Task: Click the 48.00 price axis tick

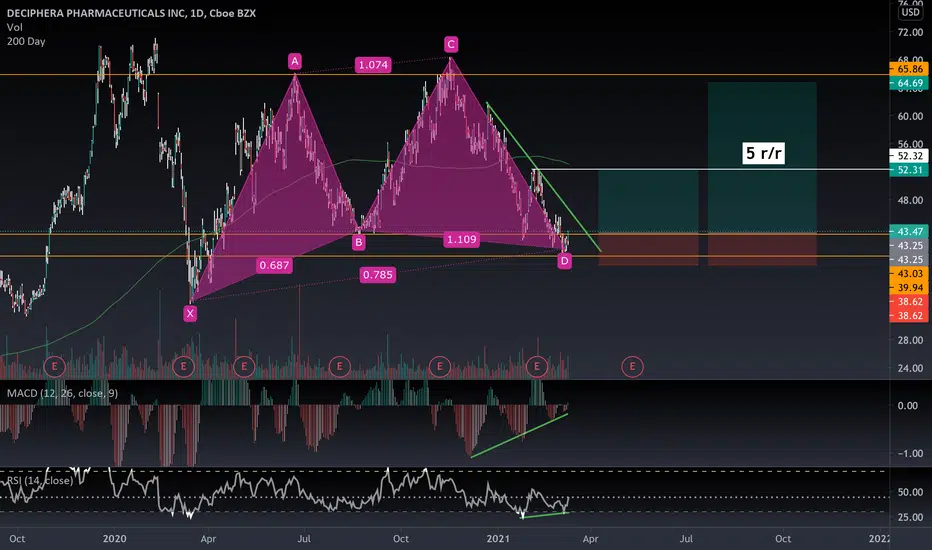Action: 910,200
